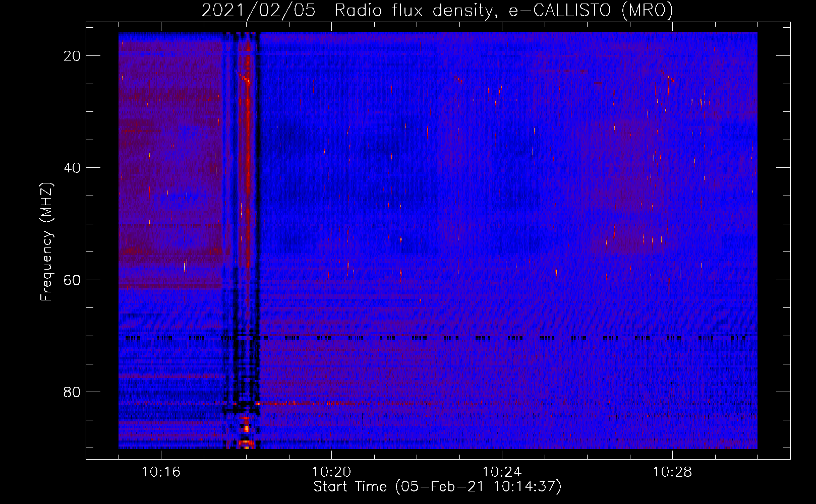Click the date "2021/02/05" in the title
The width and height of the screenshot is (816, 504).
(x=259, y=11)
